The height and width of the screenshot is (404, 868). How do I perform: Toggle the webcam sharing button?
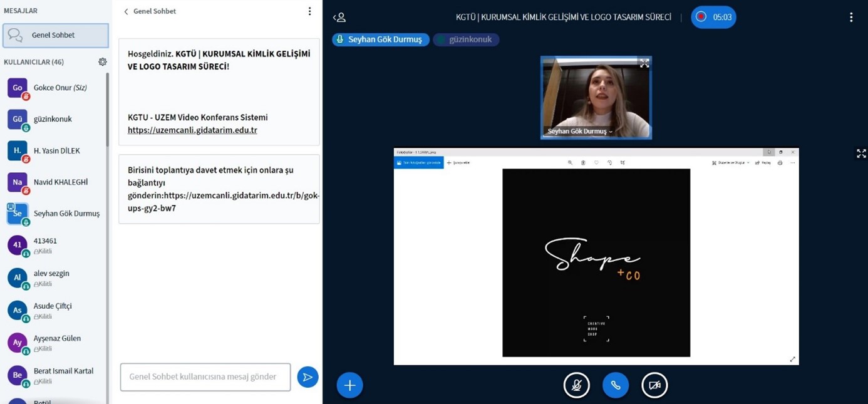tap(654, 385)
